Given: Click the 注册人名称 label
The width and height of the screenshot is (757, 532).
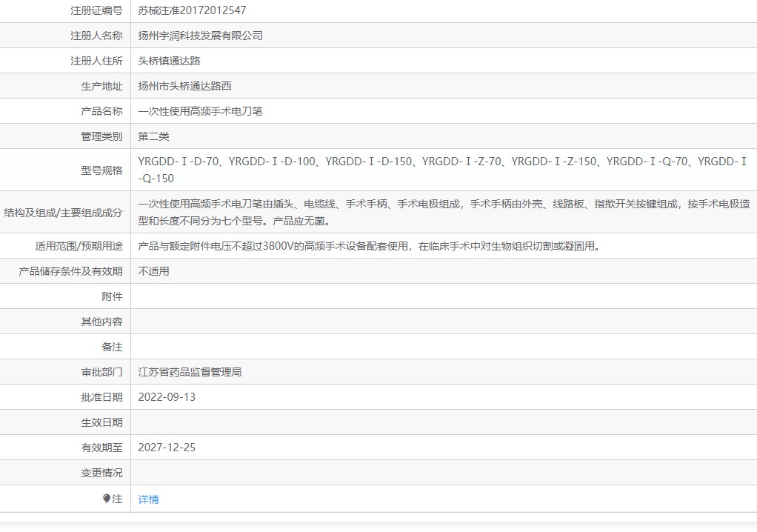Looking at the screenshot, I should 96,36.
